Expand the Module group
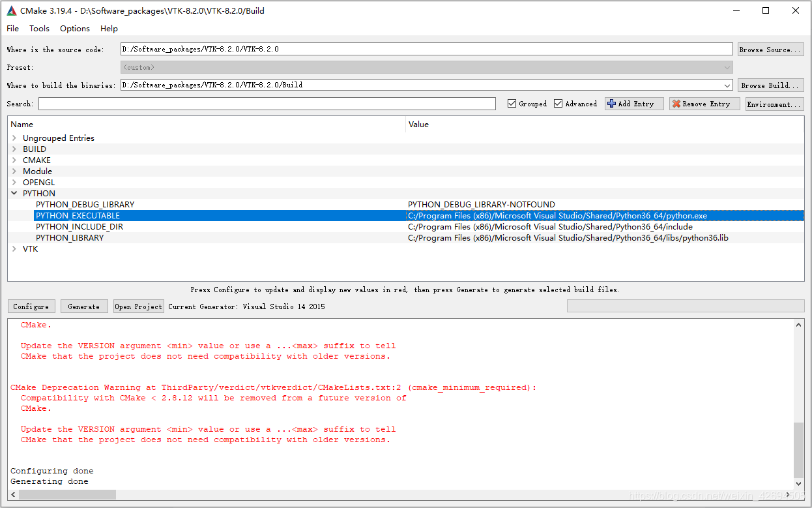This screenshot has width=812, height=508. 14,172
